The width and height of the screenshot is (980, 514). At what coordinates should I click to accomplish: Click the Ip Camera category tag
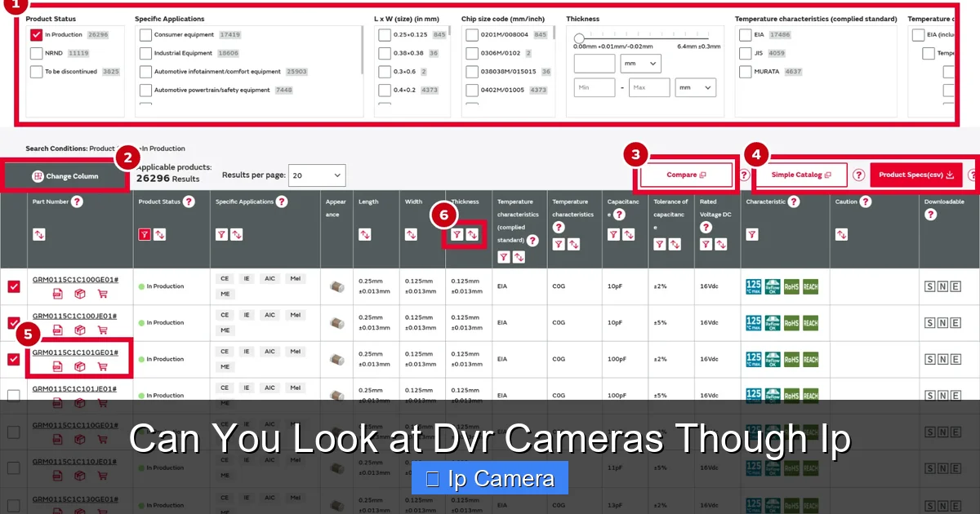(490, 478)
